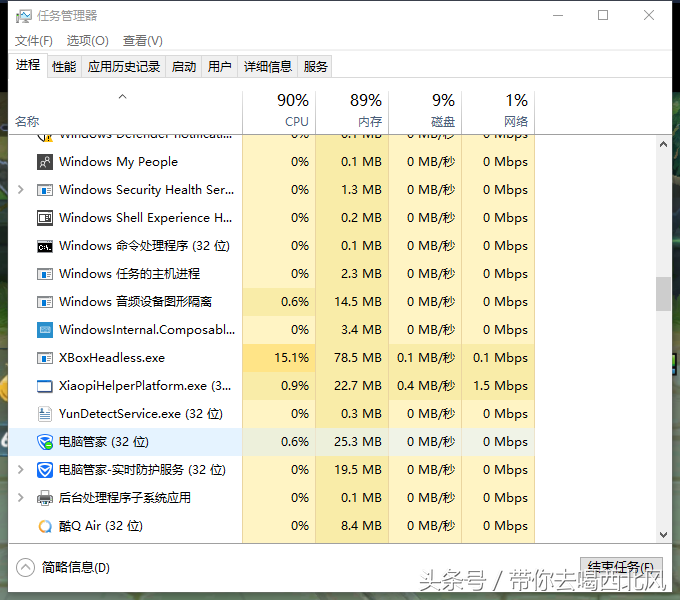The height and width of the screenshot is (600, 680).
Task: Switch to the 应用历史记录 tab
Action: coord(124,66)
